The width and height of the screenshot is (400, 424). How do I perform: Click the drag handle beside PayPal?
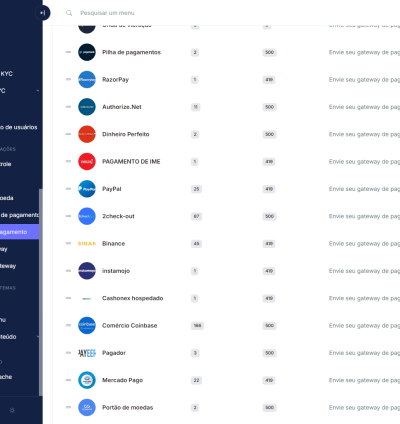point(68,189)
